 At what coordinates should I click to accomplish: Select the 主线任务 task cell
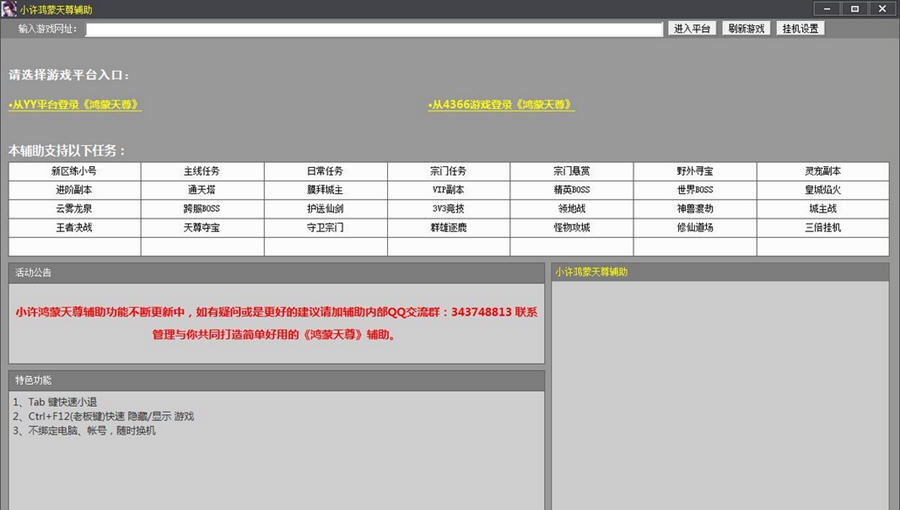(202, 171)
